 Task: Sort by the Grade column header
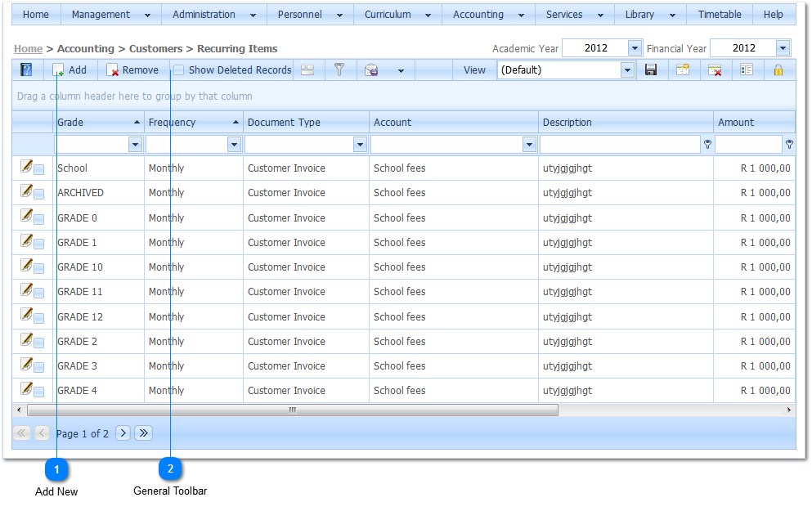click(x=98, y=122)
